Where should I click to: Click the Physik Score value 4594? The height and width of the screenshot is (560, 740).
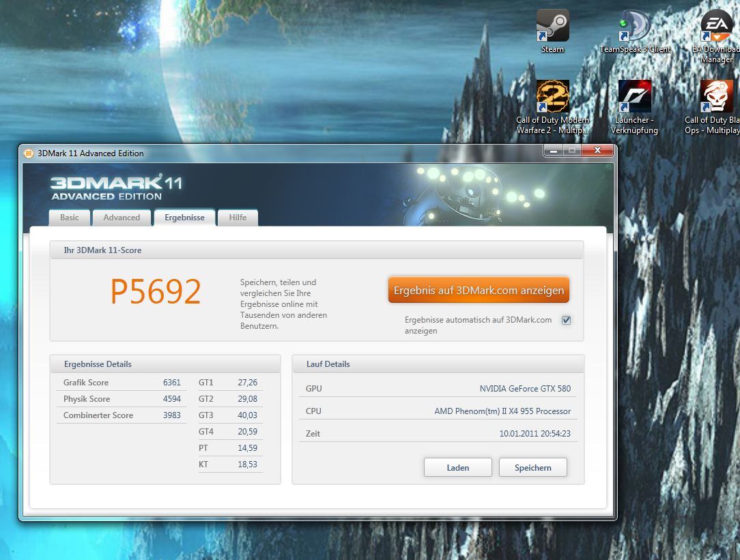(x=172, y=399)
